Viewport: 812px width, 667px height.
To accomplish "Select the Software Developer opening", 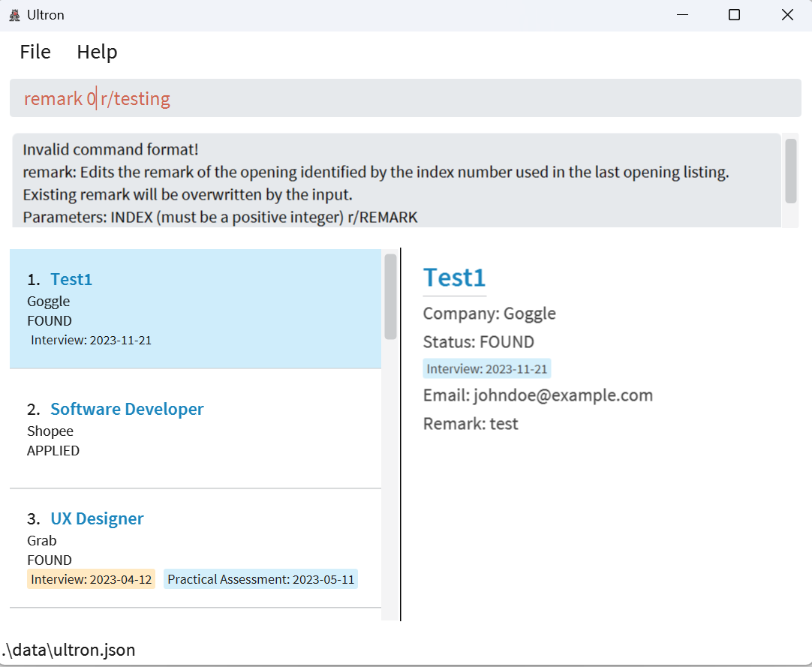I will (195, 429).
